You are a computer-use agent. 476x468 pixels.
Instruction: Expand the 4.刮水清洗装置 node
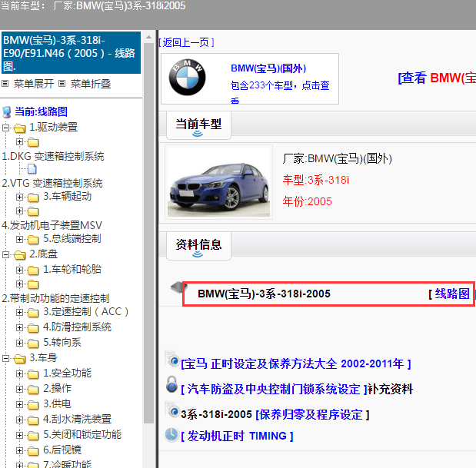coord(19,420)
